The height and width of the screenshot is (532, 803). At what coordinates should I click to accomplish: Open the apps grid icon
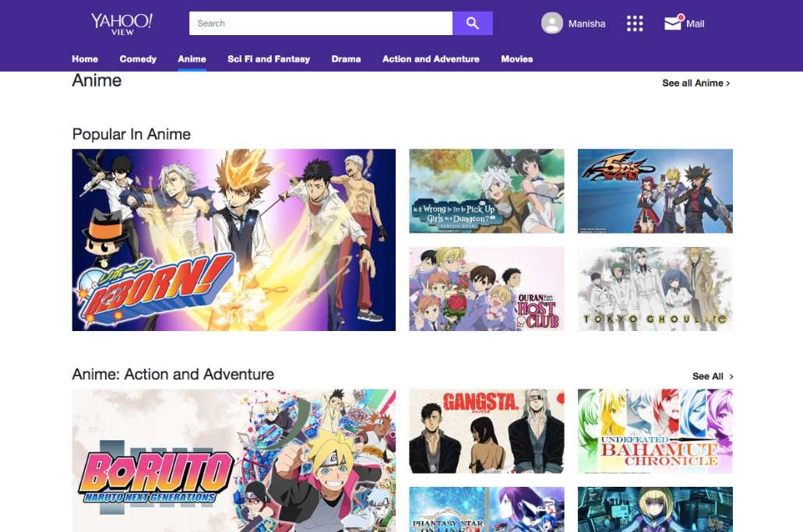tap(635, 23)
